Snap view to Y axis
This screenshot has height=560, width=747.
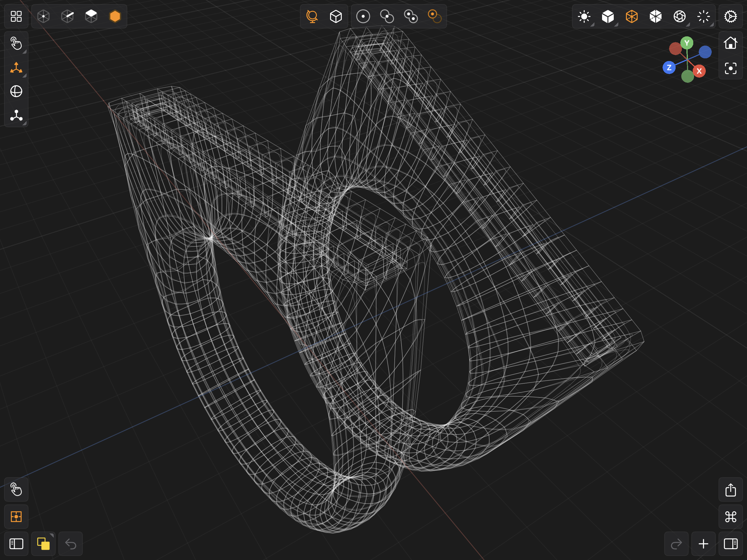(687, 43)
